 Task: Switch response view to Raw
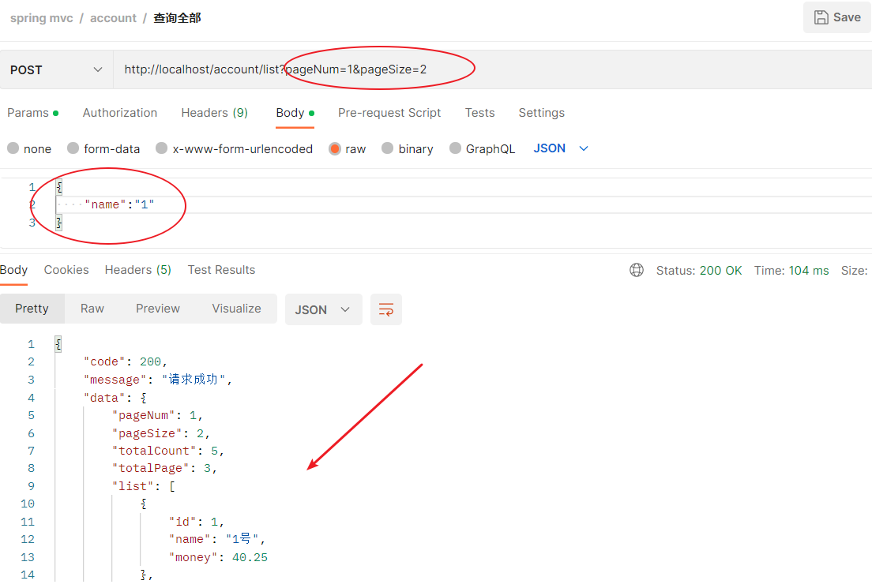(92, 309)
